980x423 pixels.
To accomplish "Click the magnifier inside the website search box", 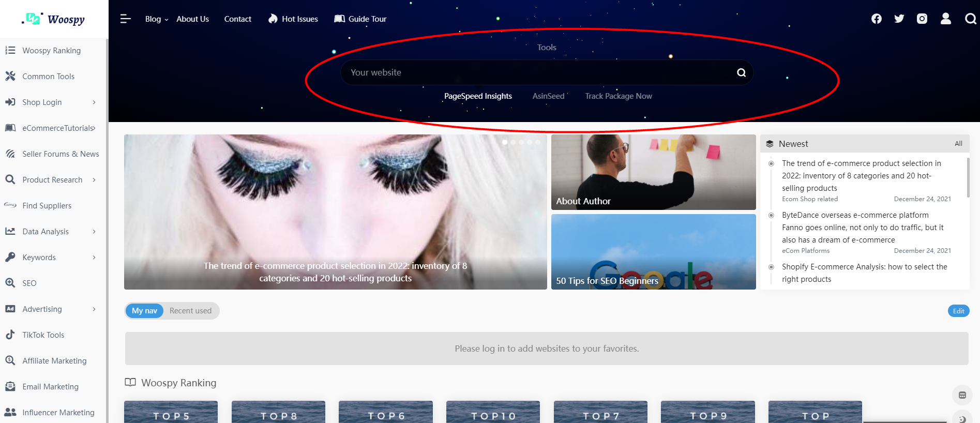I will click(741, 72).
